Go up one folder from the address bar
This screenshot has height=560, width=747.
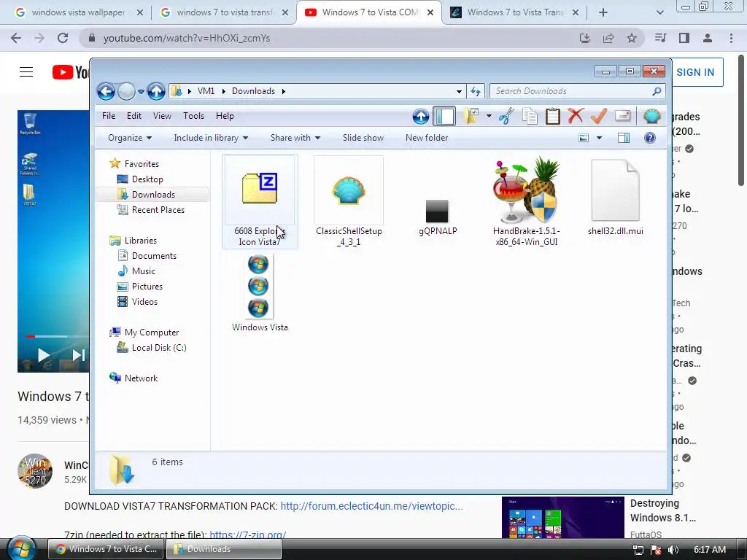[156, 91]
